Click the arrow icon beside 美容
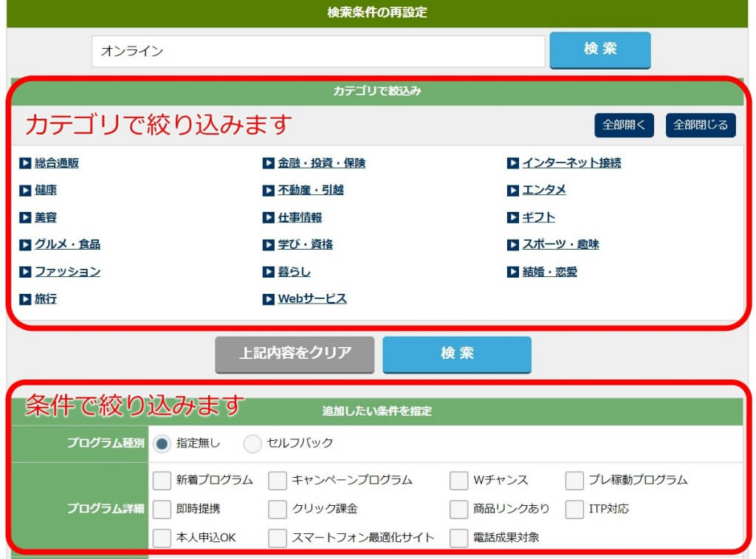 pyautogui.click(x=26, y=218)
